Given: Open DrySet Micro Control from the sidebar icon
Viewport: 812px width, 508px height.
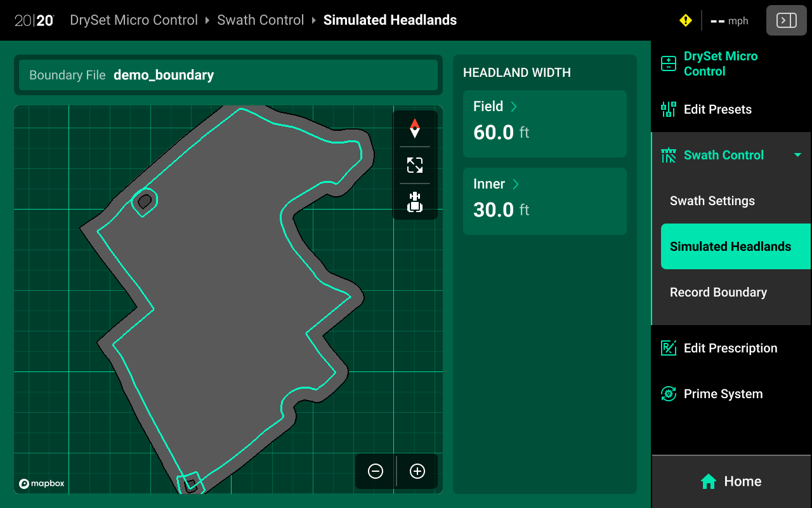Looking at the screenshot, I should coord(668,63).
